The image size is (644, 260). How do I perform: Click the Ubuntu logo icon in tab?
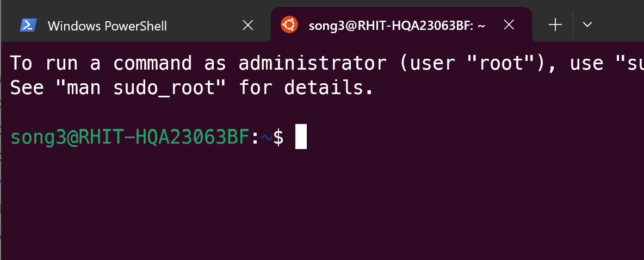pos(289,24)
